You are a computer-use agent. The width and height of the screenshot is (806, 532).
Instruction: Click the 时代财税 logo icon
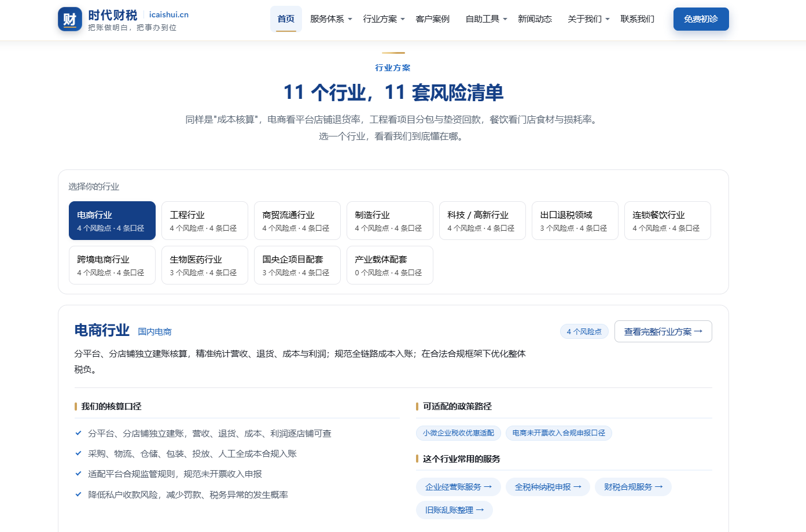(70, 19)
